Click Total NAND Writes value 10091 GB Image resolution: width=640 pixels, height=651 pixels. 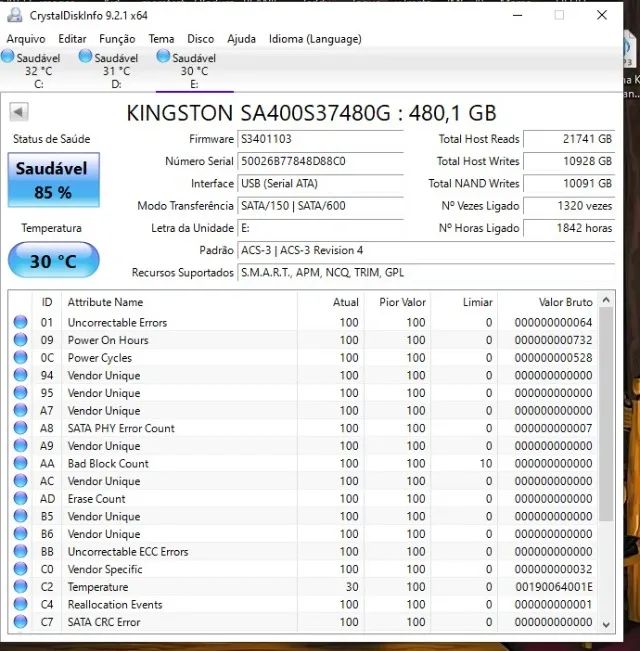[569, 184]
